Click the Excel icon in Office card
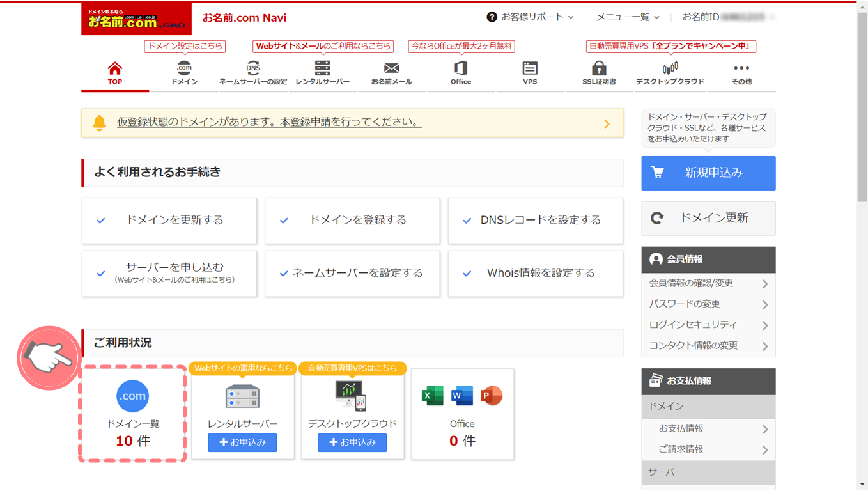The height and width of the screenshot is (491, 868). (433, 396)
